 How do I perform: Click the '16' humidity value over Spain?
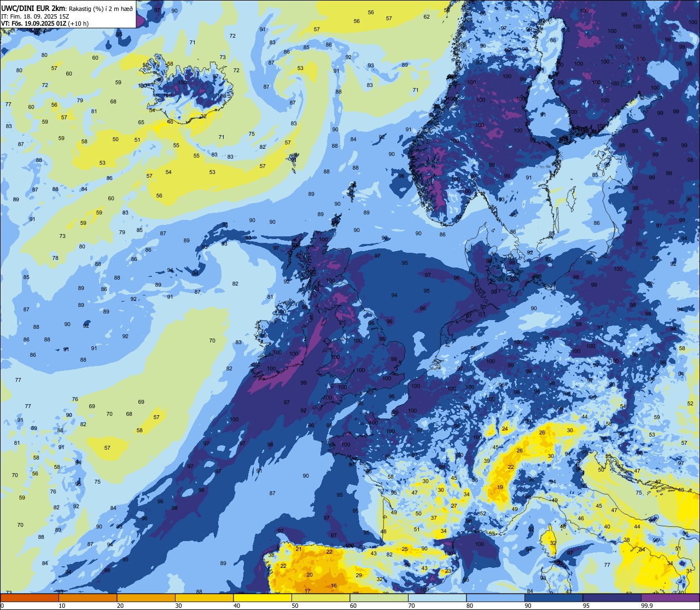pos(334,586)
